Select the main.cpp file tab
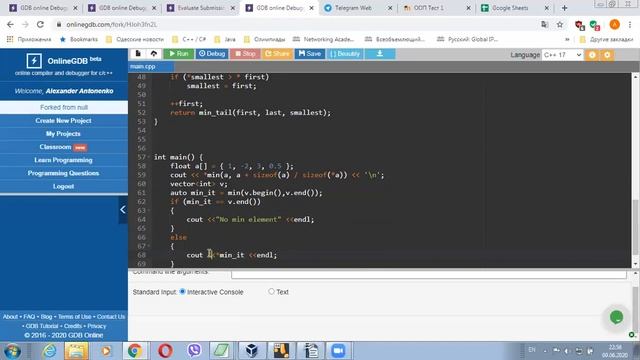The width and height of the screenshot is (640, 360). point(151,67)
